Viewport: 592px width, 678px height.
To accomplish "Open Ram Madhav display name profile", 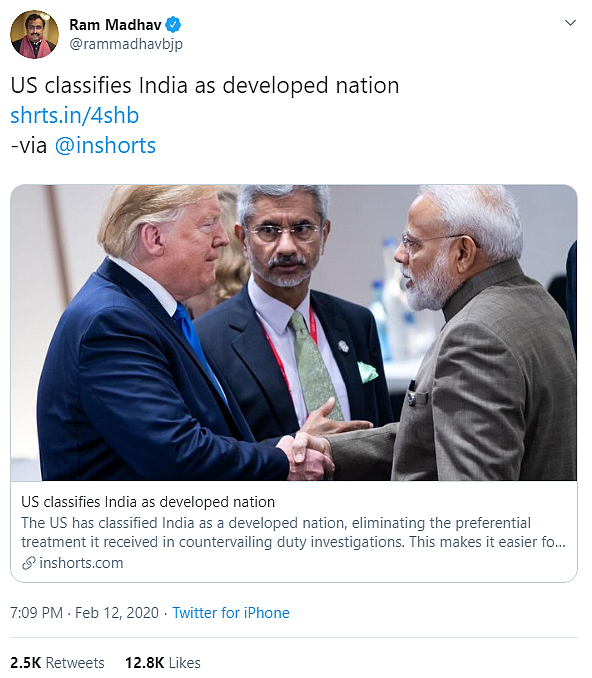I will (x=115, y=25).
